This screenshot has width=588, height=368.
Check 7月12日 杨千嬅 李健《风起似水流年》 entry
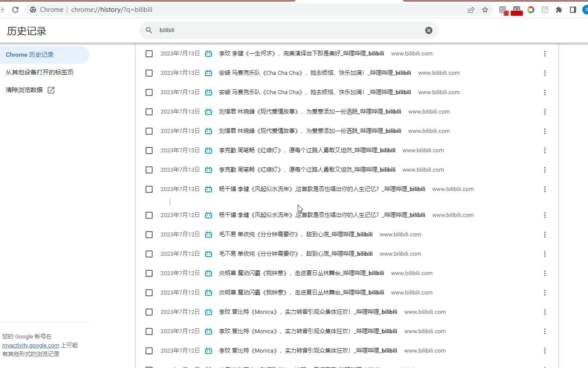click(149, 215)
